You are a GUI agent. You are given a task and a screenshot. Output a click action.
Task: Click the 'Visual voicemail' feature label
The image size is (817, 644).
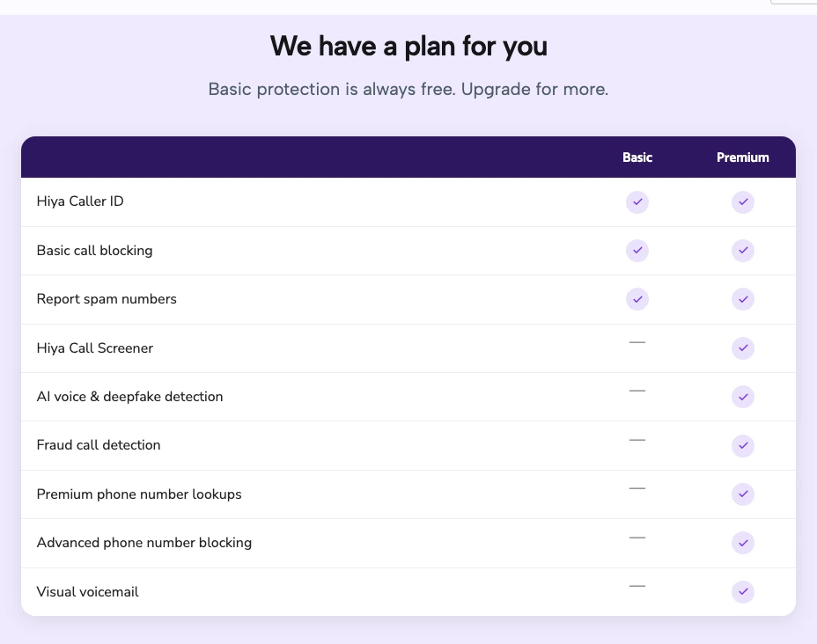[x=87, y=592]
